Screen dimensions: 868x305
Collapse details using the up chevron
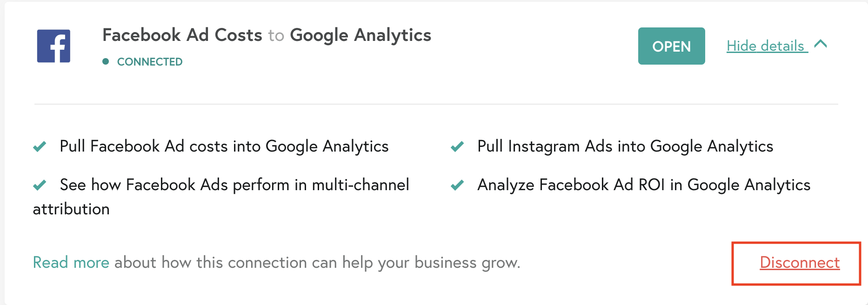pos(821,44)
